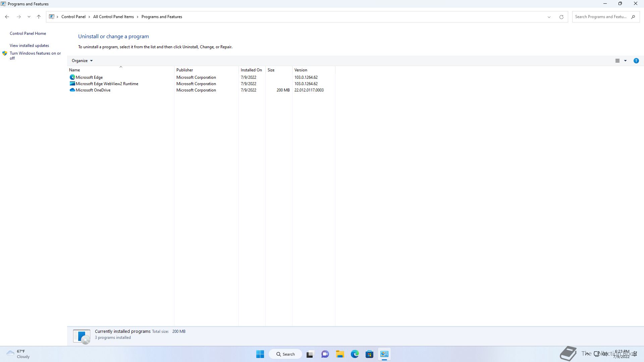
Task: Click OneDrive version 22.012.0117.0003
Action: tap(309, 90)
